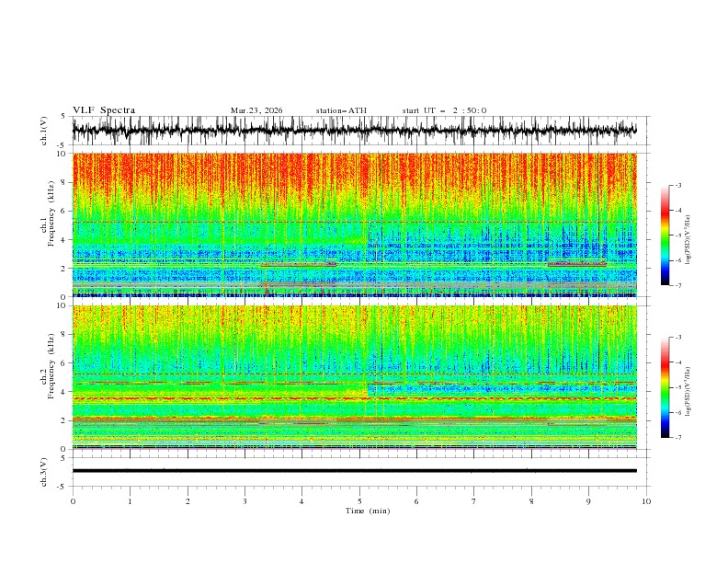Click time axis tick label '7'
This screenshot has width=728, height=563.
pos(474,501)
